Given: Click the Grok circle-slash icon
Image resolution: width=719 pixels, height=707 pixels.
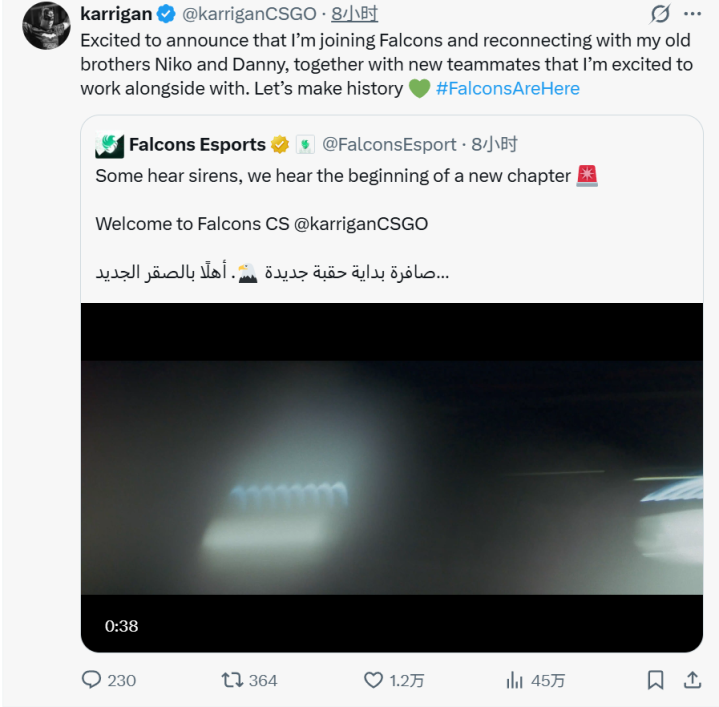Looking at the screenshot, I should point(659,14).
